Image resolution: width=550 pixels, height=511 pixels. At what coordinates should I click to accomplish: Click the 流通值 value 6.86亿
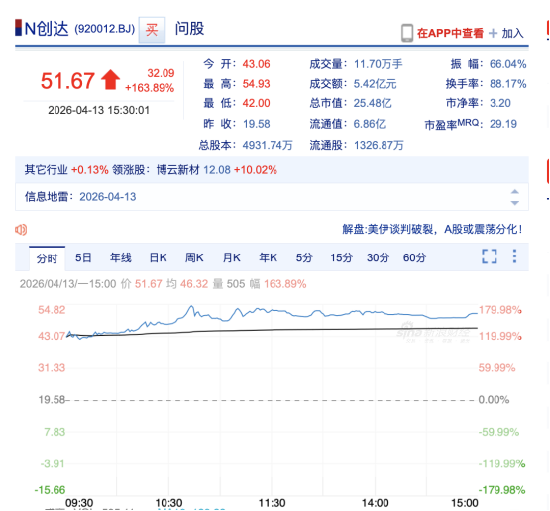pyautogui.click(x=370, y=124)
